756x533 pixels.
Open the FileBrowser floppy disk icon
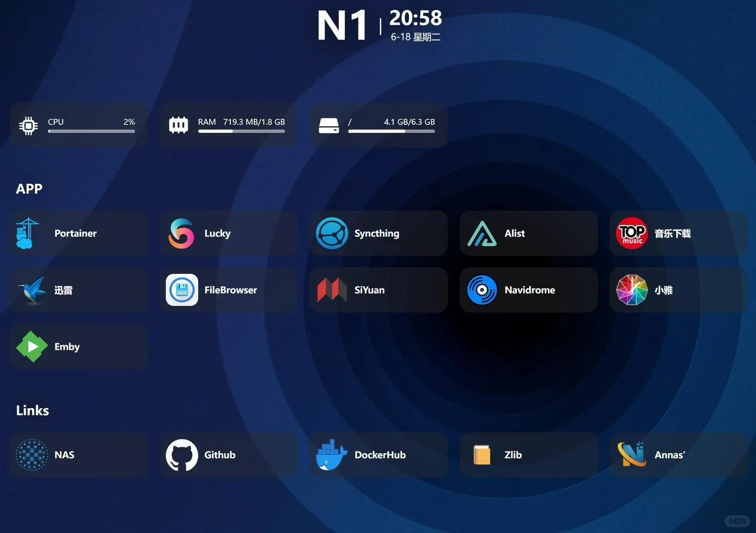tap(182, 290)
